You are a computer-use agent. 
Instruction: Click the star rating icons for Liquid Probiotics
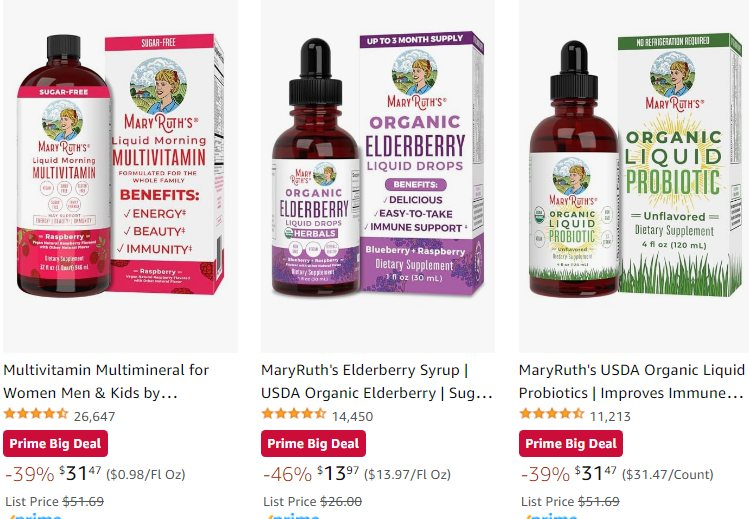(552, 413)
